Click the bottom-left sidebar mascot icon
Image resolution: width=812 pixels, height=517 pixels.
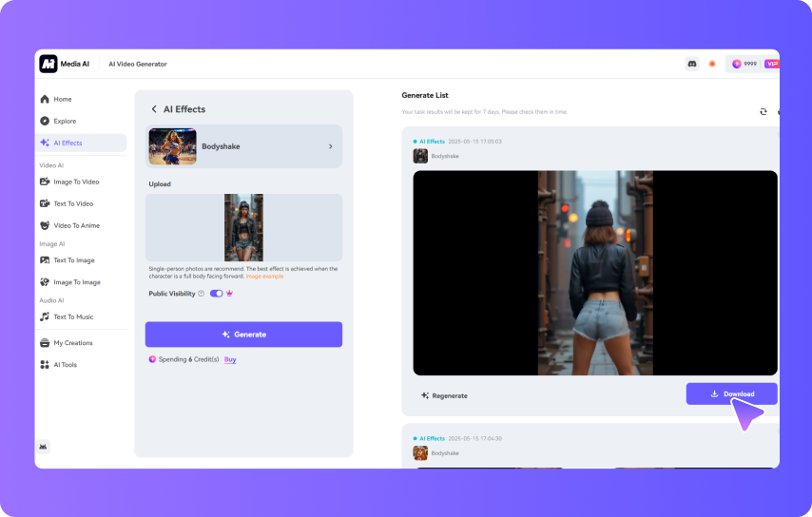tap(44, 447)
